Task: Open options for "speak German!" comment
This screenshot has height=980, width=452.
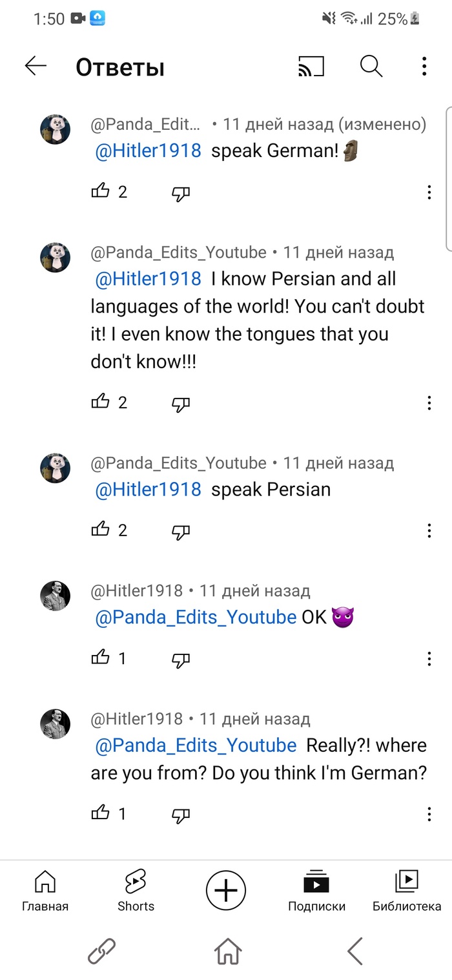Action: point(429,192)
